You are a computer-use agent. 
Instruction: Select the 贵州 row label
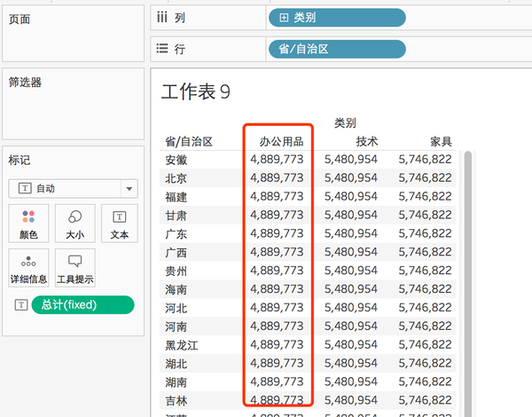[x=176, y=271]
